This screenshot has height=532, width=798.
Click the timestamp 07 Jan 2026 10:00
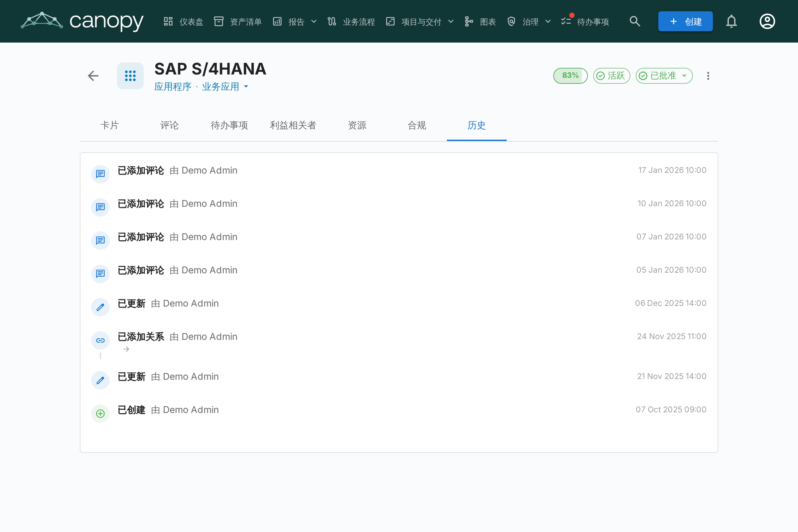point(671,236)
